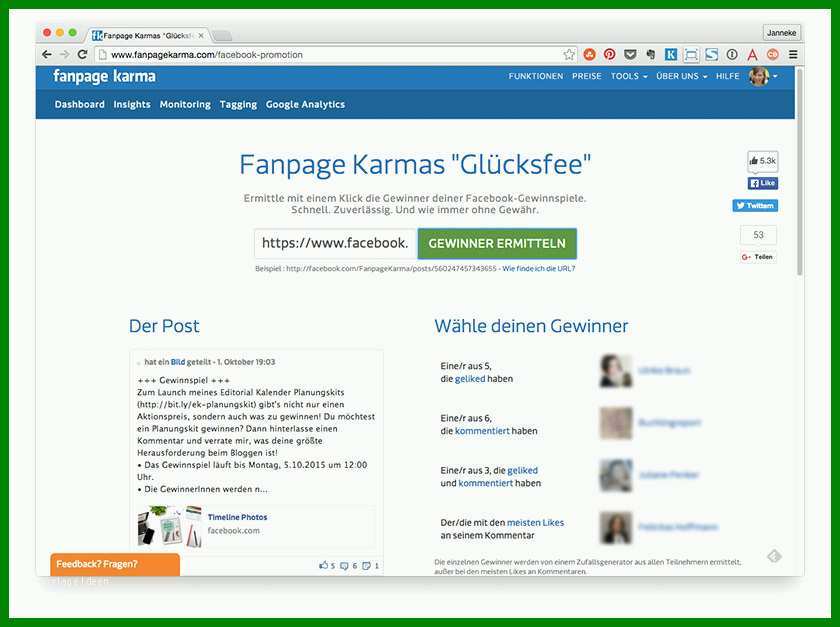This screenshot has width=840, height=627.
Task: Click the Facebook Like button
Action: (763, 183)
